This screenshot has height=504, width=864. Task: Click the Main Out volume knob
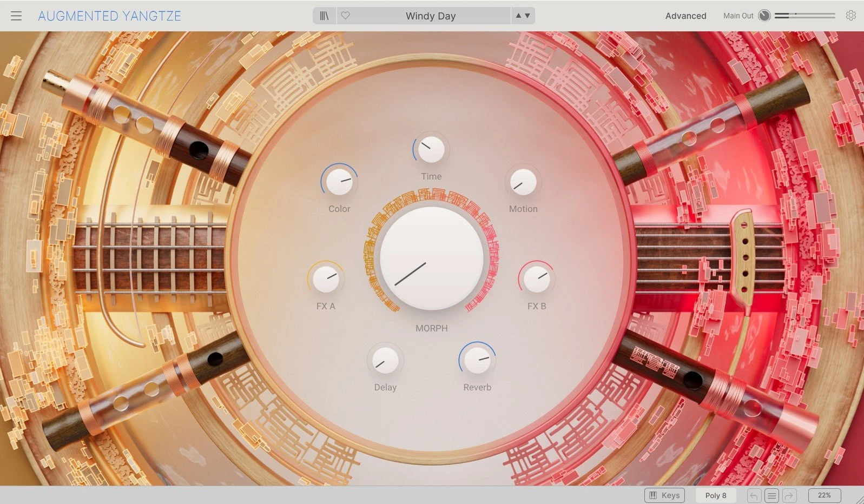coord(764,16)
